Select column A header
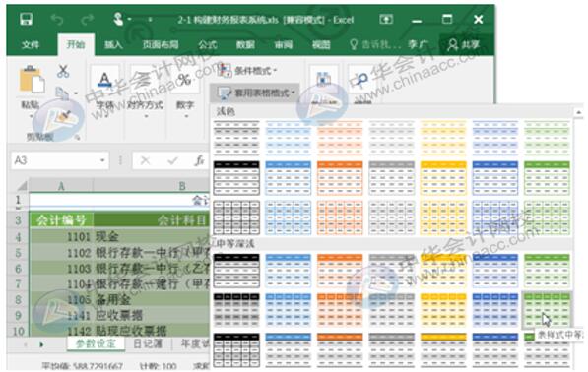Image resolution: width=588 pixels, height=372 pixels. click(x=61, y=186)
